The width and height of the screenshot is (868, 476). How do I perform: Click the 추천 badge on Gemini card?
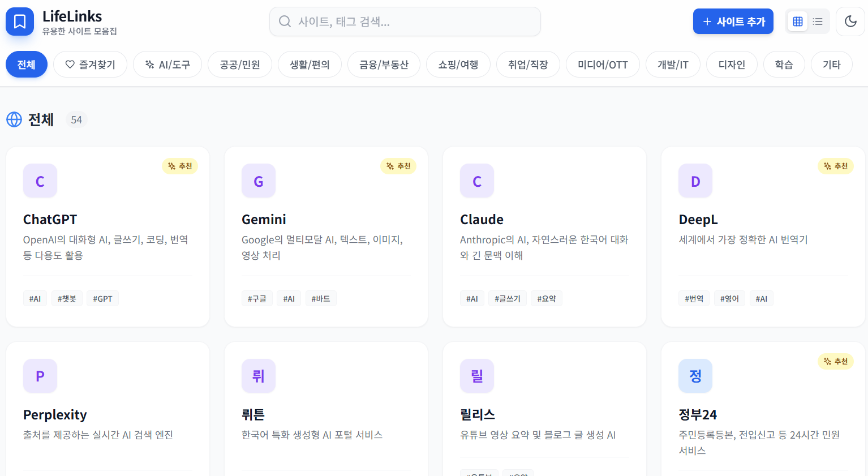[x=398, y=166]
